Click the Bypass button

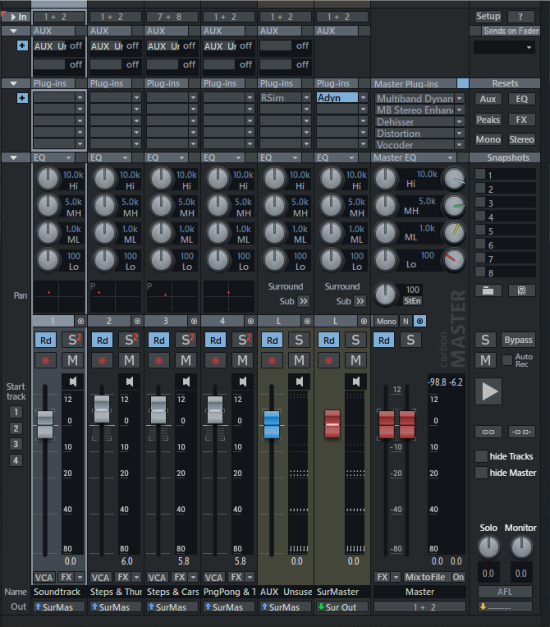click(x=518, y=340)
